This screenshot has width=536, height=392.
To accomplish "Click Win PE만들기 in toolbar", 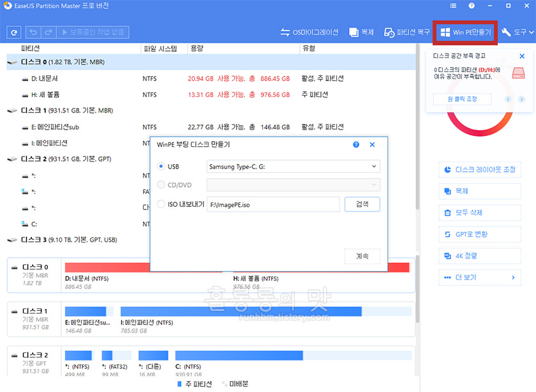I will (465, 32).
